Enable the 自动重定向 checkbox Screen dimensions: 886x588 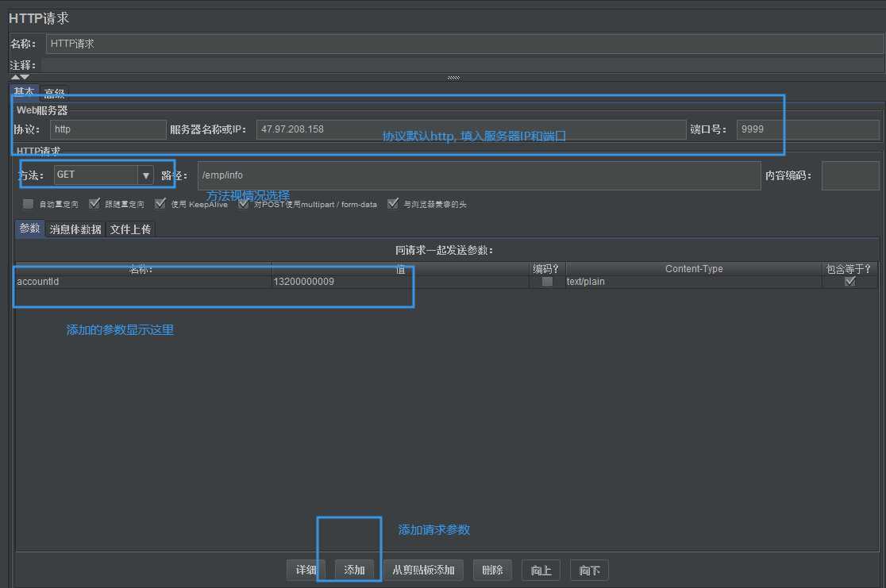coord(29,204)
